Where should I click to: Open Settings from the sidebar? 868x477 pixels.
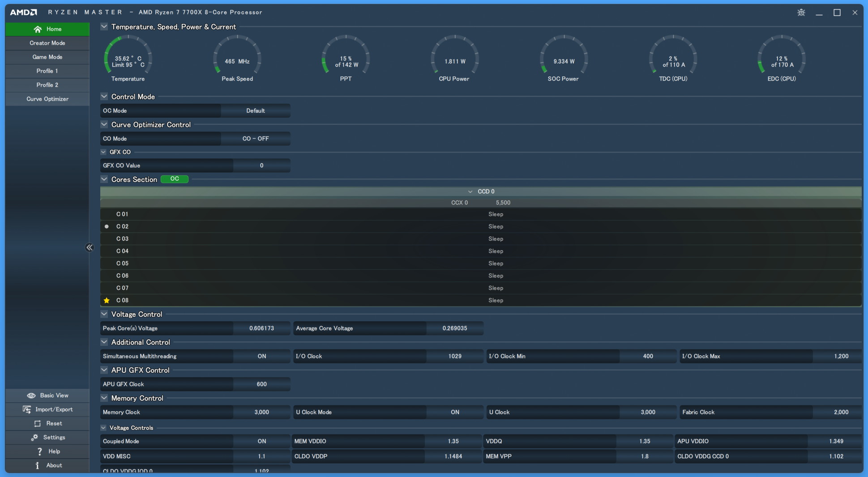(47, 437)
